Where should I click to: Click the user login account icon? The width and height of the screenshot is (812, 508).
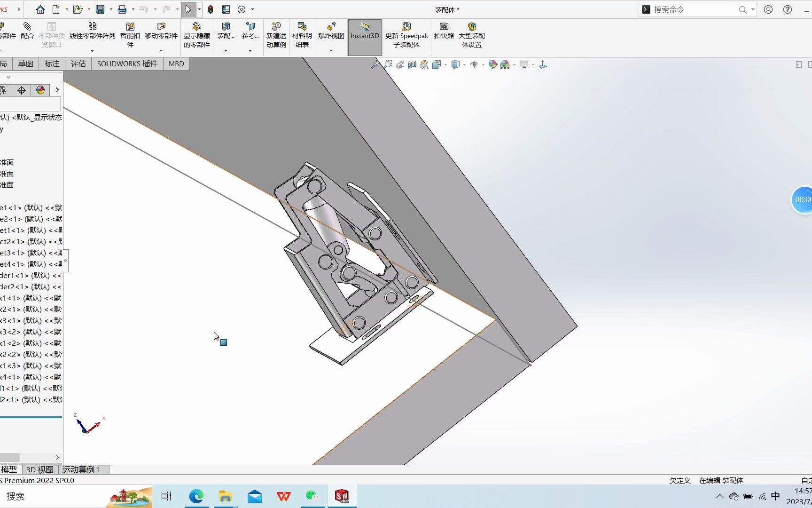[x=768, y=9]
